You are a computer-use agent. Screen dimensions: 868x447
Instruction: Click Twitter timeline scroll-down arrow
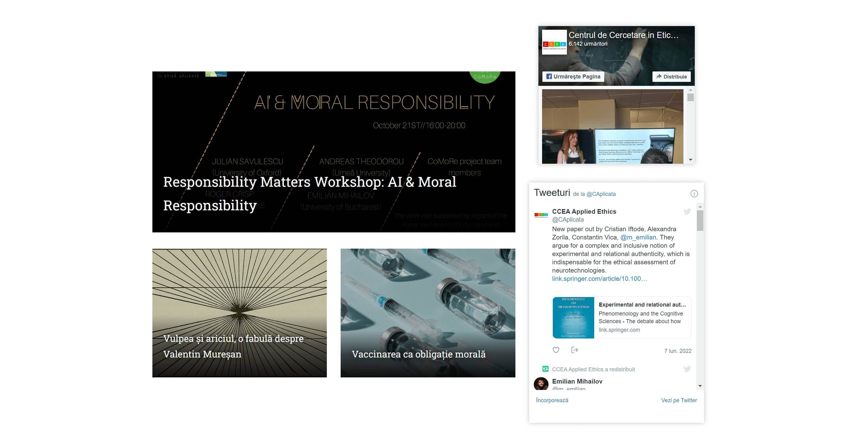(700, 386)
